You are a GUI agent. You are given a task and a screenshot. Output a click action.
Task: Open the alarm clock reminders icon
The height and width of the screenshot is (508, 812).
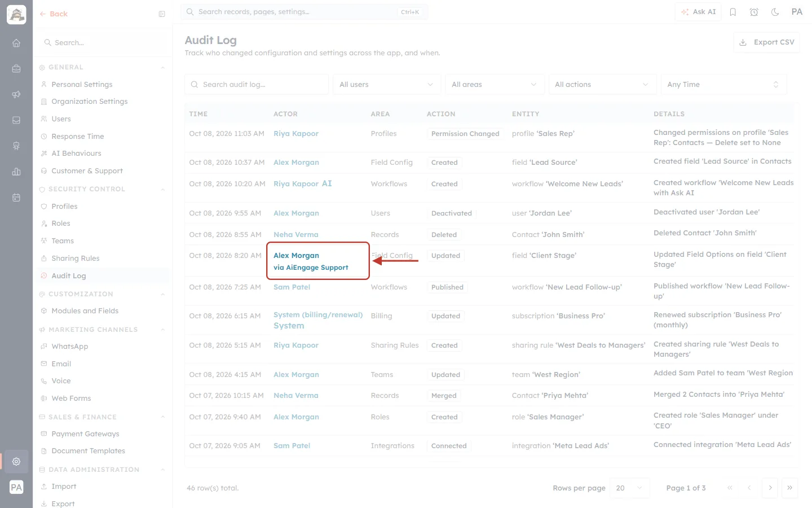(x=754, y=12)
